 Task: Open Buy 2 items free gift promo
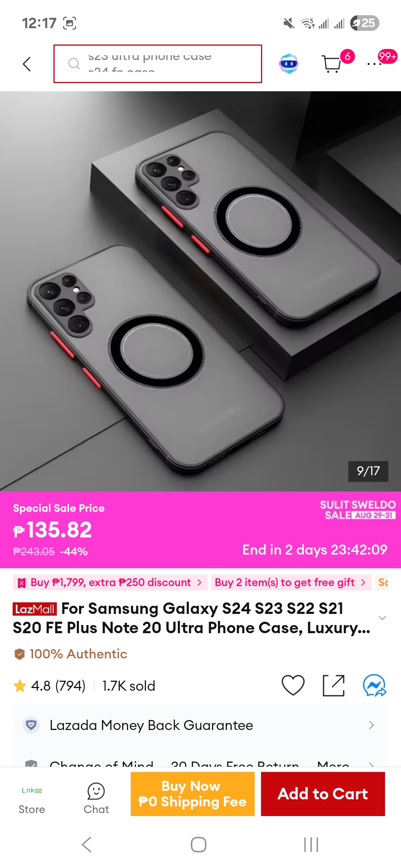(x=291, y=582)
